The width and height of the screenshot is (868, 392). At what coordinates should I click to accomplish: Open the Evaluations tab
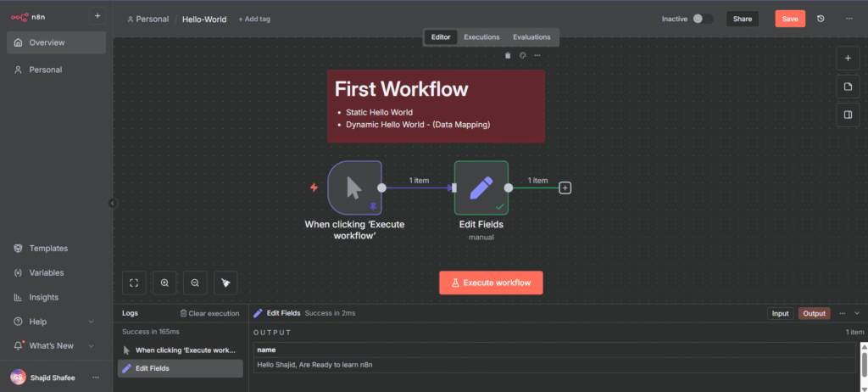pyautogui.click(x=531, y=37)
